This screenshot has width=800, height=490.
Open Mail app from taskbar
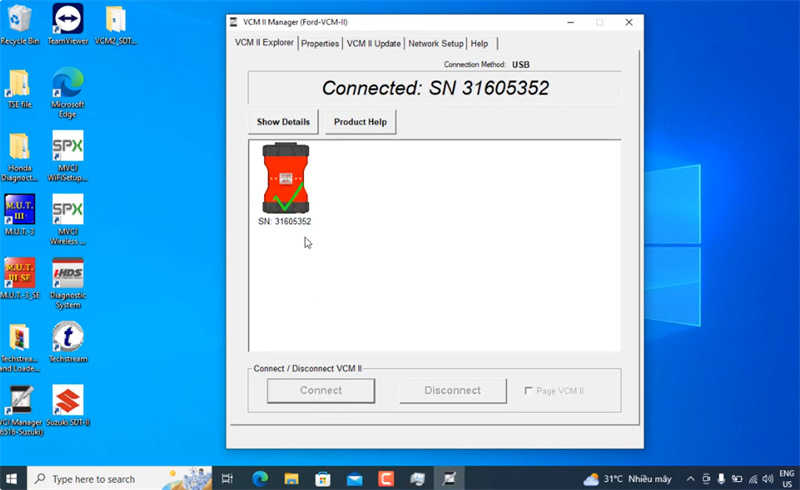coord(354,479)
